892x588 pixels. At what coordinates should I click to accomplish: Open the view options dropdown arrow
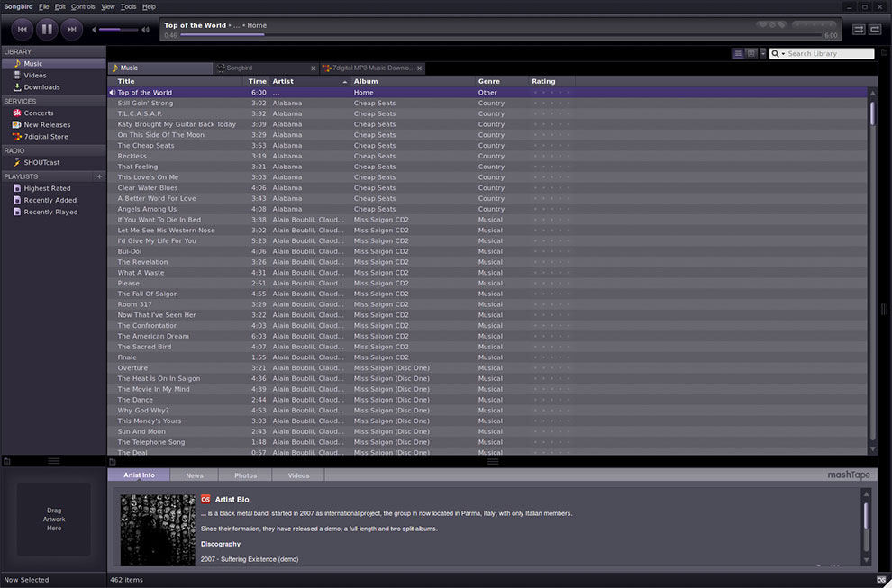[763, 53]
